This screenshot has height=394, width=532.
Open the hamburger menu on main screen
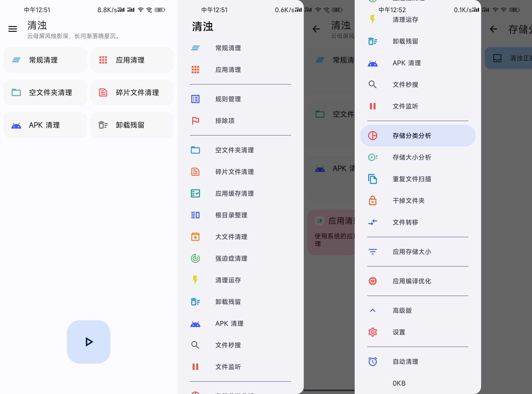[x=12, y=29]
